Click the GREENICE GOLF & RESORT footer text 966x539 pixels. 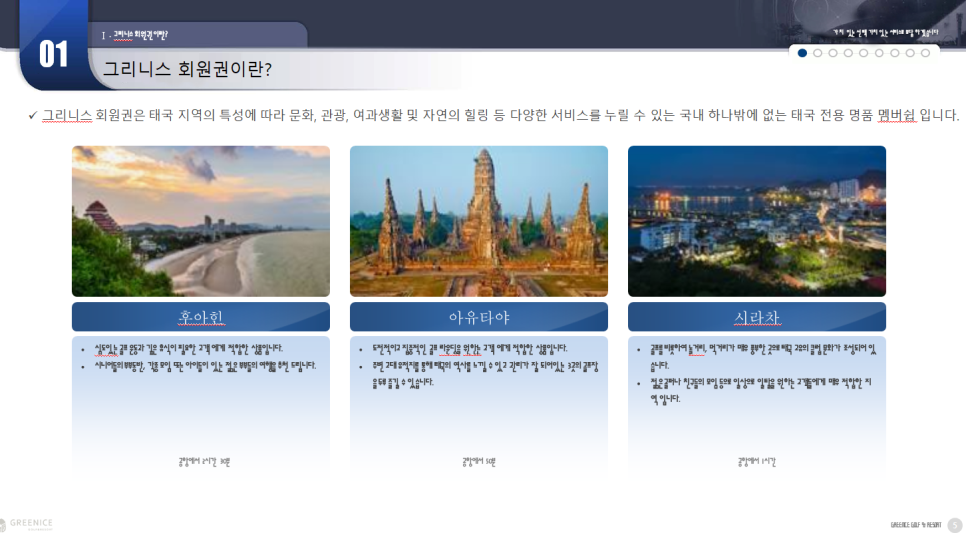click(x=915, y=525)
